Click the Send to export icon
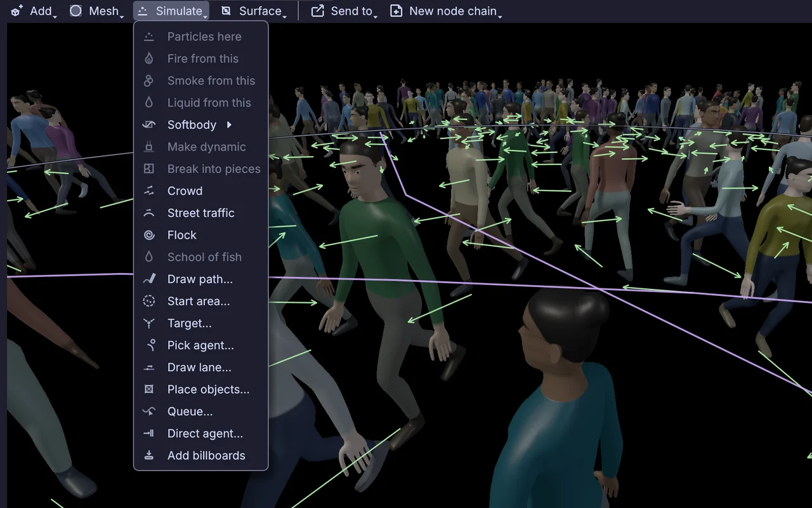The height and width of the screenshot is (508, 812). point(318,11)
